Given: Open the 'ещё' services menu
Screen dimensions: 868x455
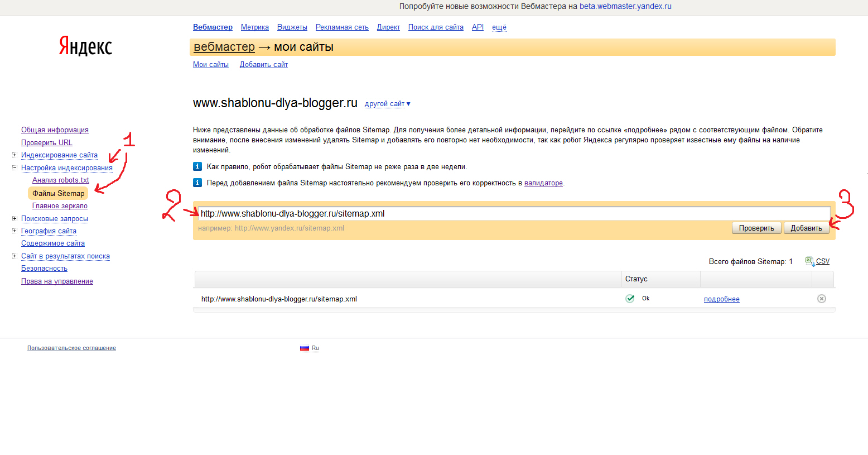Looking at the screenshot, I should 499,27.
